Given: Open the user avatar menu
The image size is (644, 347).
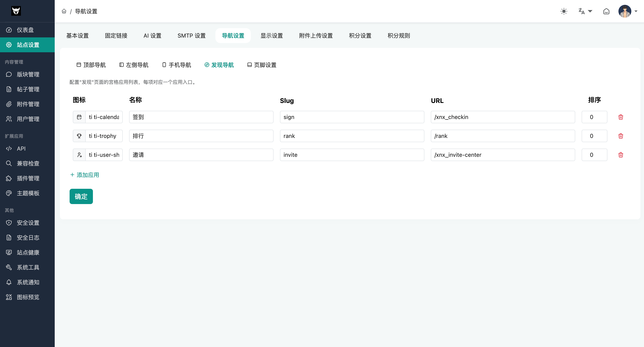Looking at the screenshot, I should (x=628, y=11).
